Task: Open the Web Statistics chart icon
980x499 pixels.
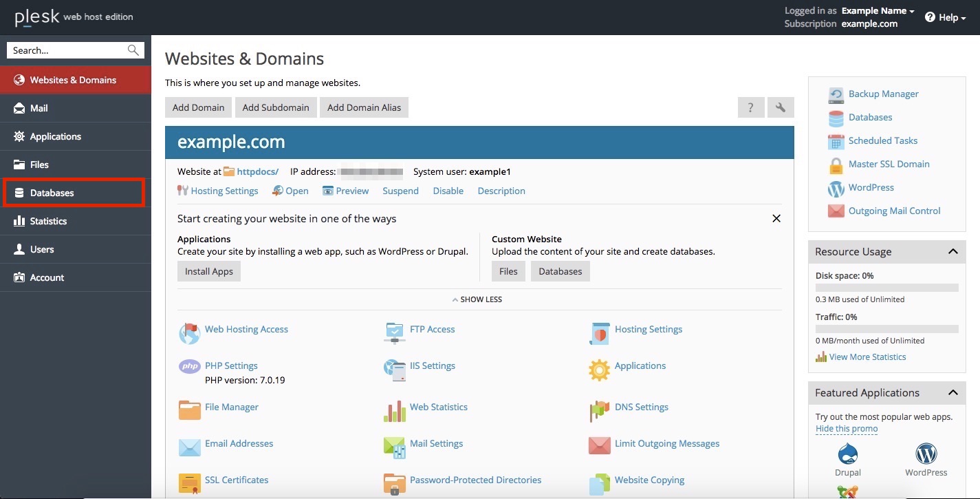Action: pyautogui.click(x=395, y=410)
